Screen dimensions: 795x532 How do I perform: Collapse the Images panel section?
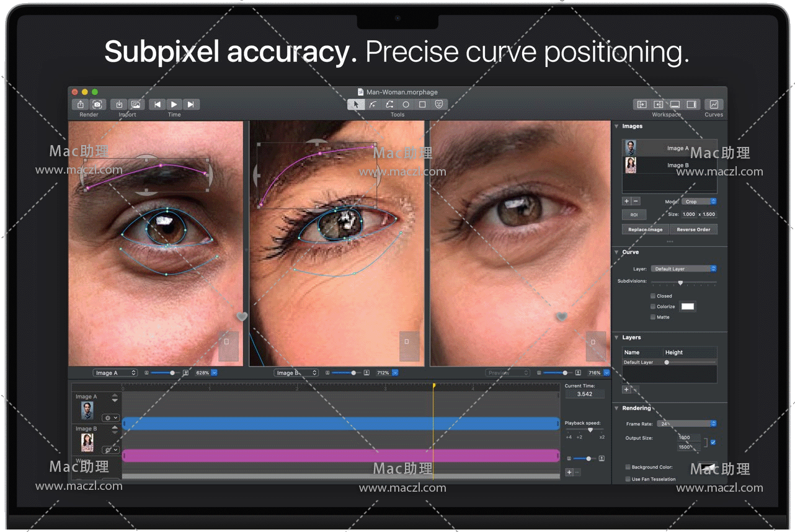pos(617,126)
